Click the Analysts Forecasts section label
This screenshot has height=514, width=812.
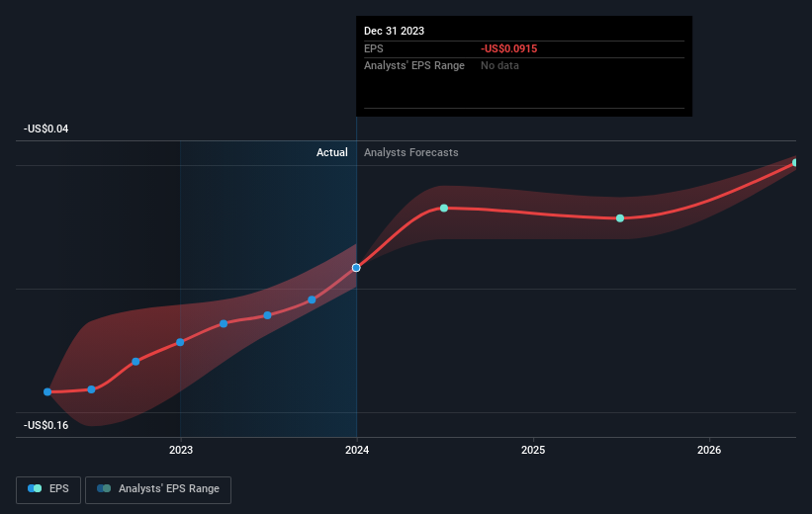411,152
